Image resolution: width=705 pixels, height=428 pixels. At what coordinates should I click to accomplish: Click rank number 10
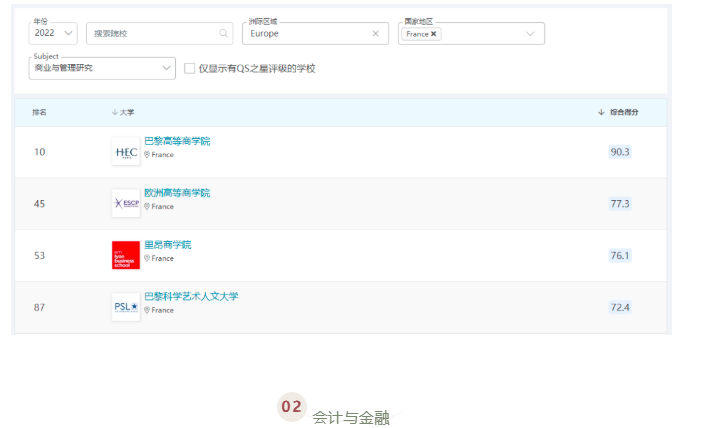(40, 152)
